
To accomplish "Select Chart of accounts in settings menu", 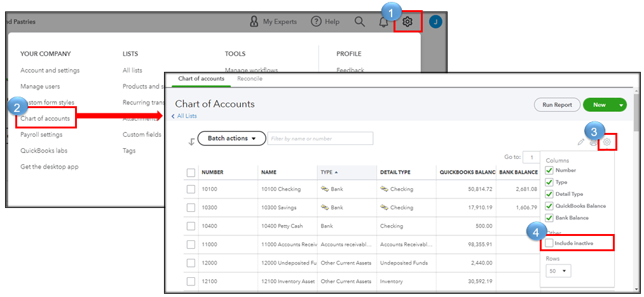I will pos(45,118).
